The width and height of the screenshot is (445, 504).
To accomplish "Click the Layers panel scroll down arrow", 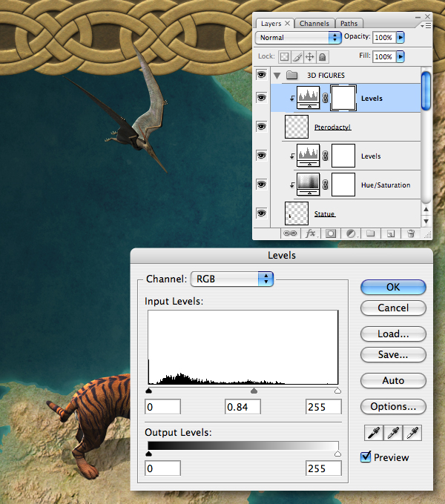I will (426, 222).
